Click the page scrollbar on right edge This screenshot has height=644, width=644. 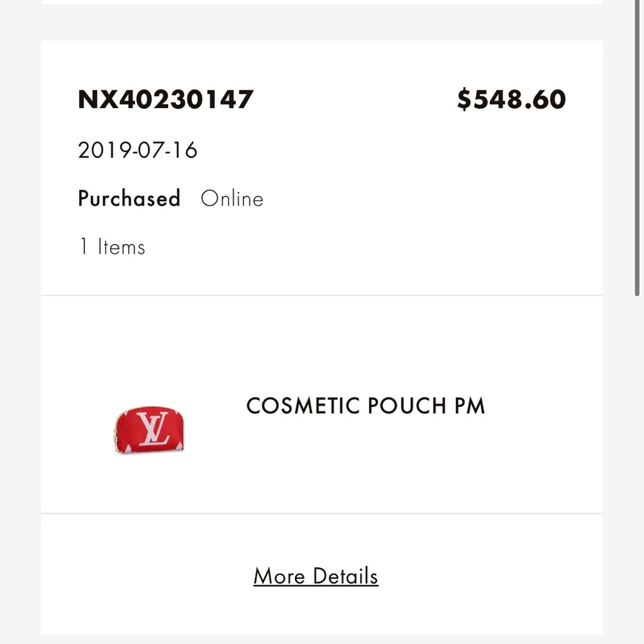[638, 148]
